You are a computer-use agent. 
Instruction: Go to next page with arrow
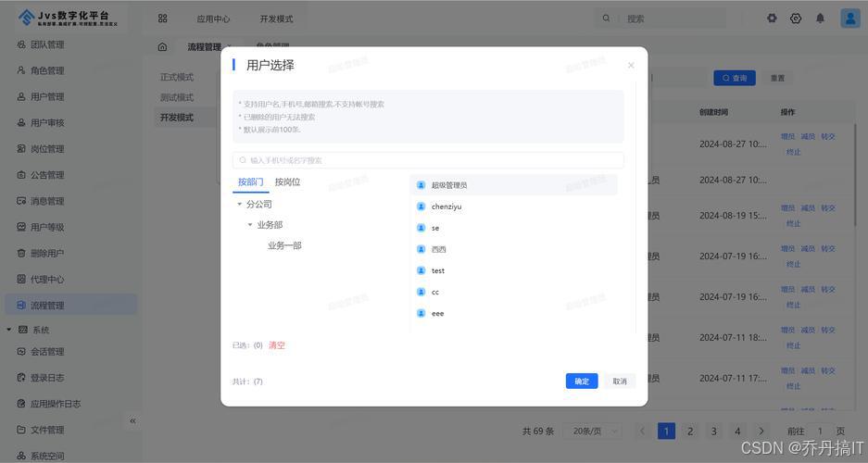pyautogui.click(x=761, y=431)
